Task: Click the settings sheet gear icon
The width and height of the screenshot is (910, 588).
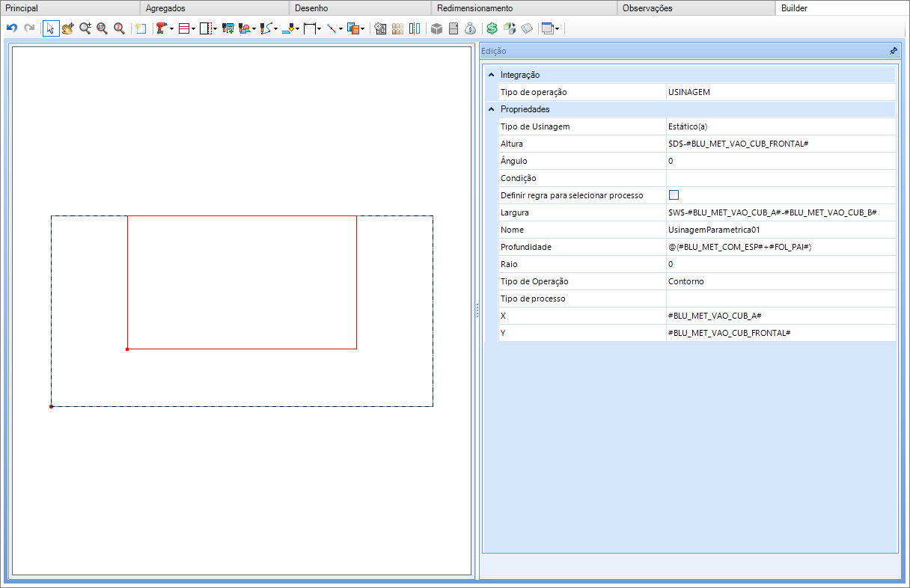Action: pos(380,28)
